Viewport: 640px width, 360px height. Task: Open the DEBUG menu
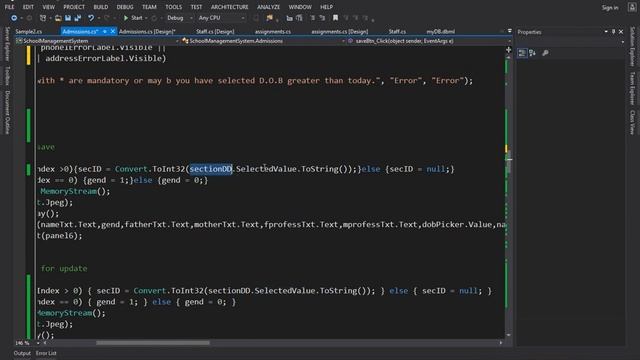coord(125,7)
